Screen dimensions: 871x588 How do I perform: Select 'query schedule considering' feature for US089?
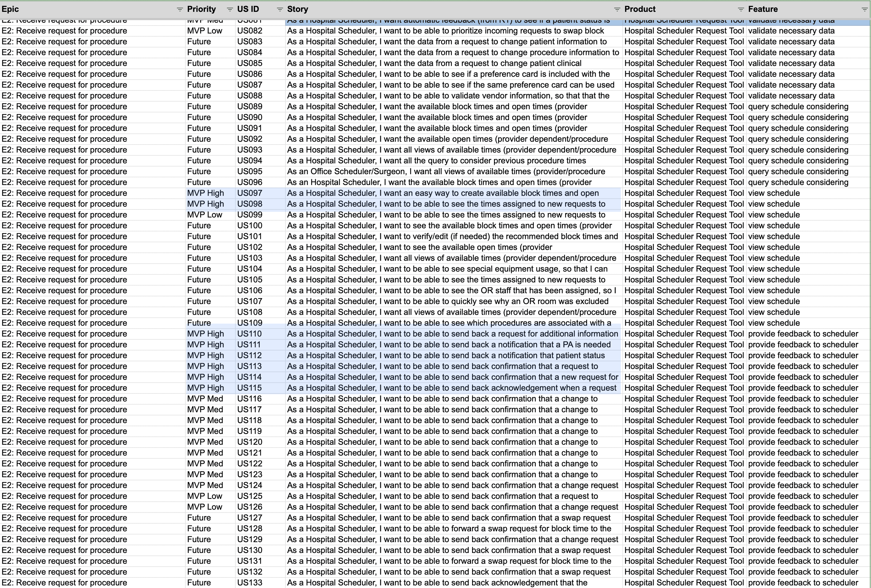(798, 107)
